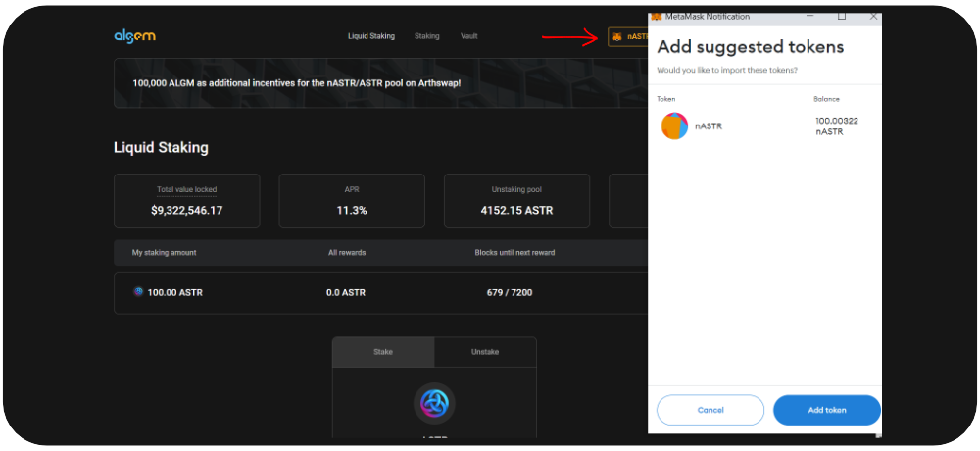This screenshot has height=451, width=980.
Task: Click the MetaMask fox icon on the nASTR button
Action: point(617,36)
